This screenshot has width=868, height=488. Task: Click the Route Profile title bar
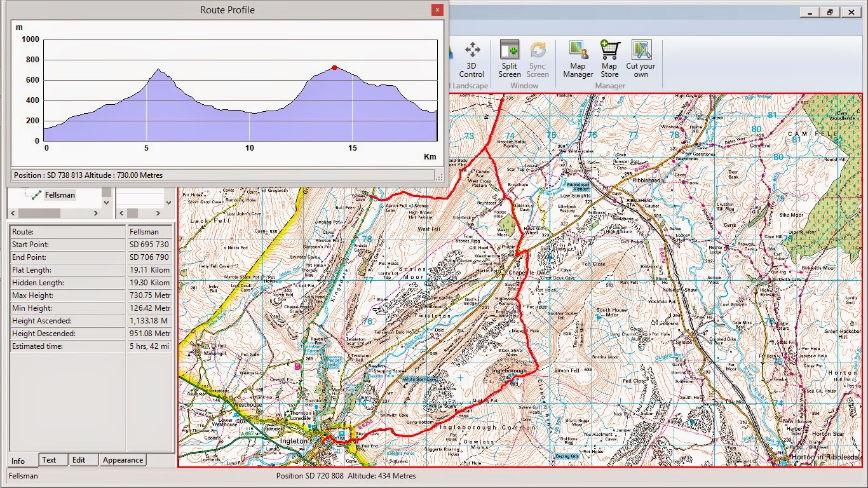click(227, 10)
